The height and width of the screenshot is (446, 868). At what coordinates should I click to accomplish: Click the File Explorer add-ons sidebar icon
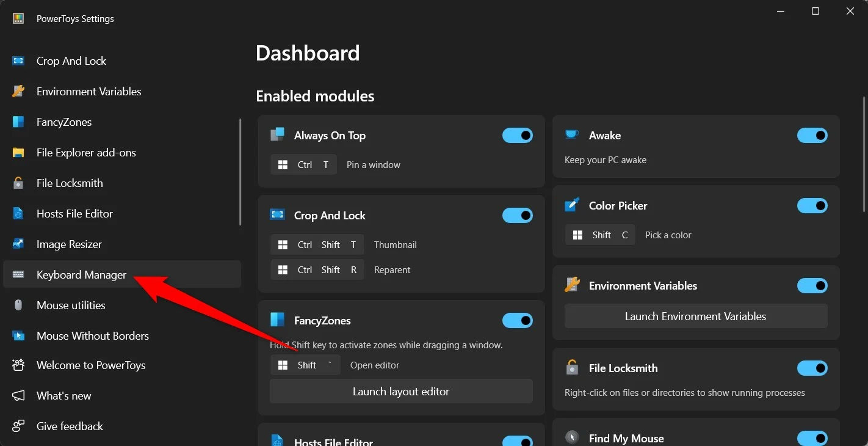coord(18,153)
